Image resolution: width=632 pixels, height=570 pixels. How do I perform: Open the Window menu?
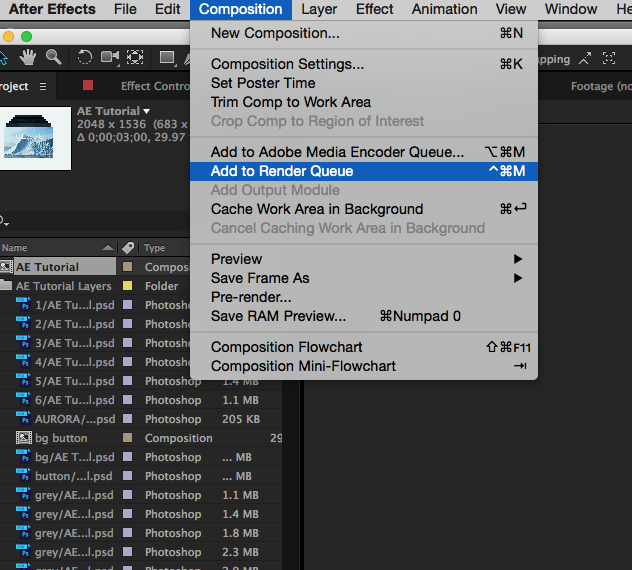[571, 9]
